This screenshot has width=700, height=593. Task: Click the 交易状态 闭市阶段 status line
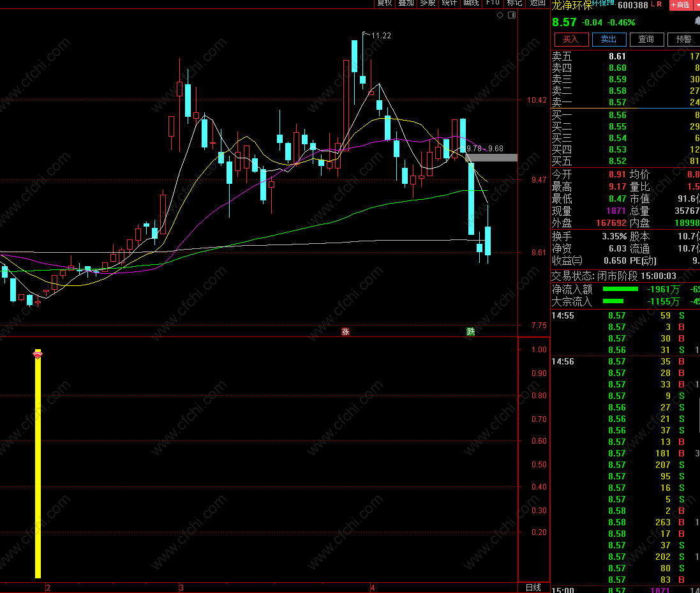614,276
